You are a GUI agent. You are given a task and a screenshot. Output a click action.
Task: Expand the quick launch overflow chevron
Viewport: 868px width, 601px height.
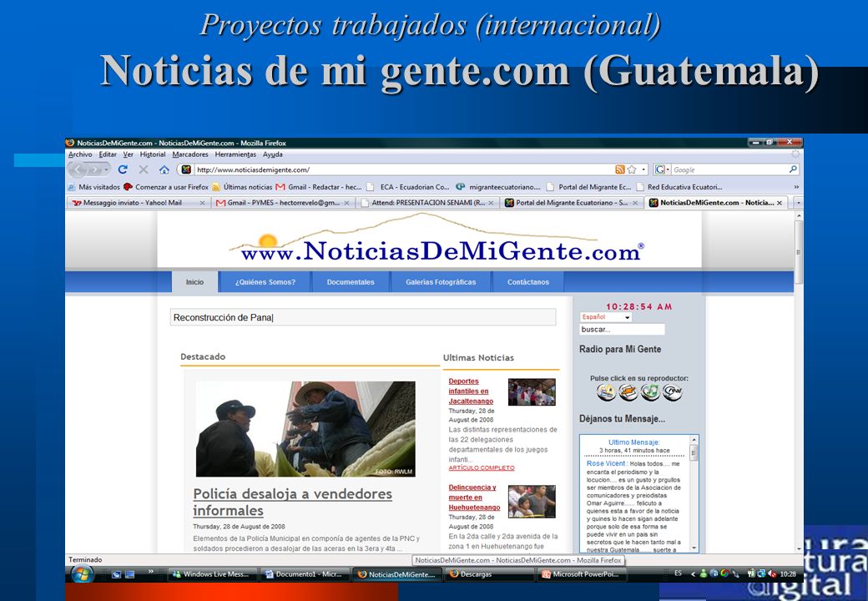[x=150, y=571]
